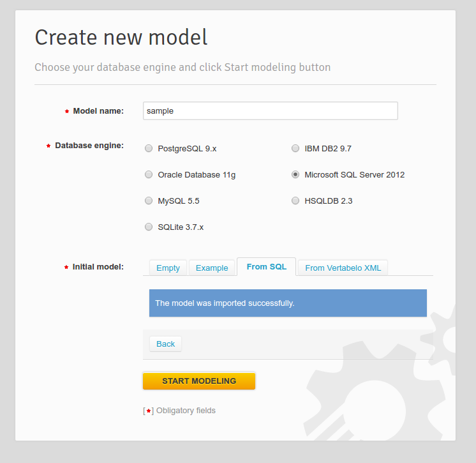Click the 'Model name:' label
476x463 pixels.
coord(98,111)
